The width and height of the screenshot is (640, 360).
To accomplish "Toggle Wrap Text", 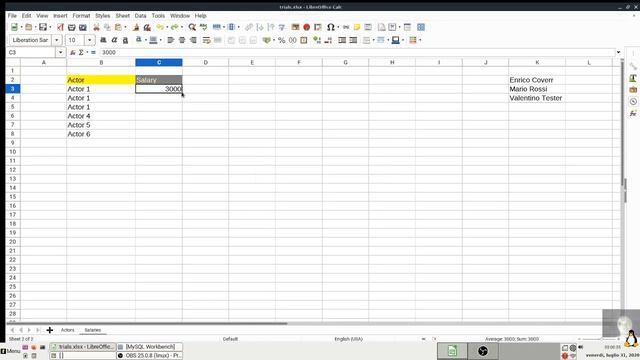I will pos(207,40).
